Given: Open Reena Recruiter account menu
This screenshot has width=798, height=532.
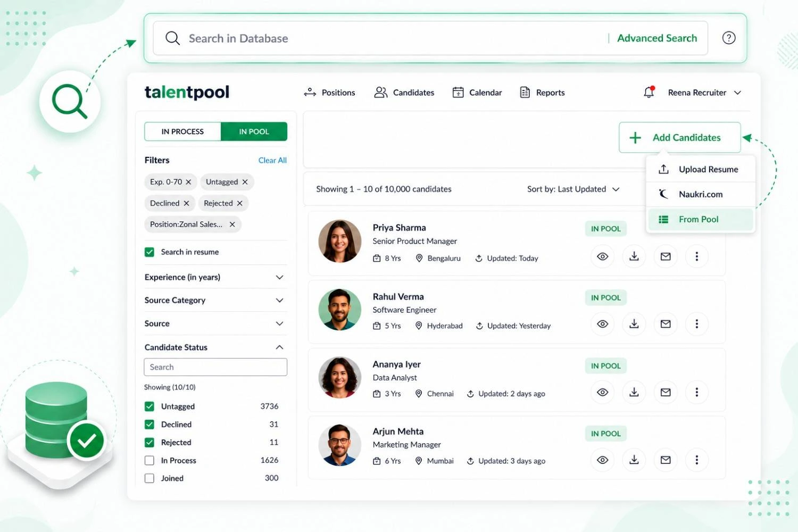Looking at the screenshot, I should click(x=704, y=93).
